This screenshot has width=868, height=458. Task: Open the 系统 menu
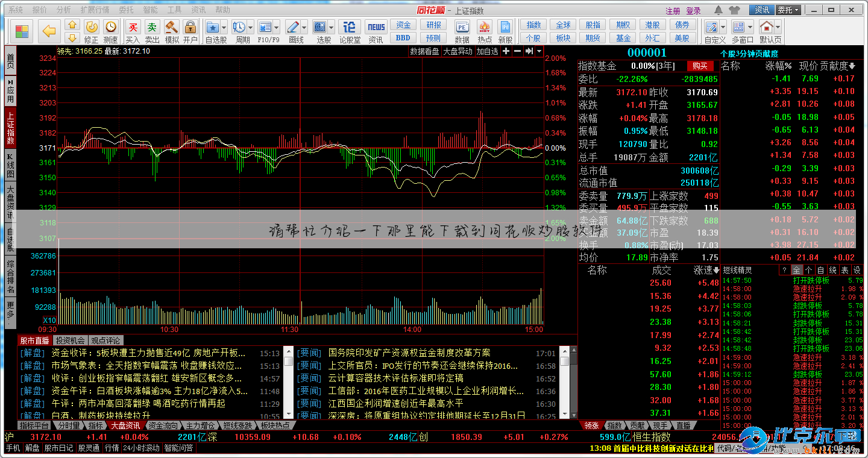pyautogui.click(x=16, y=10)
